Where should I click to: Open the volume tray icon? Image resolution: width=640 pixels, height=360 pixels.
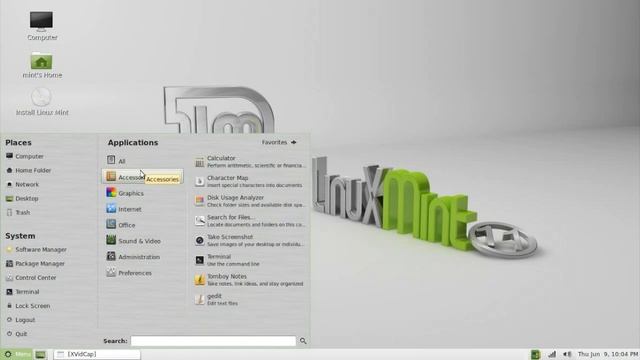(x=567, y=354)
